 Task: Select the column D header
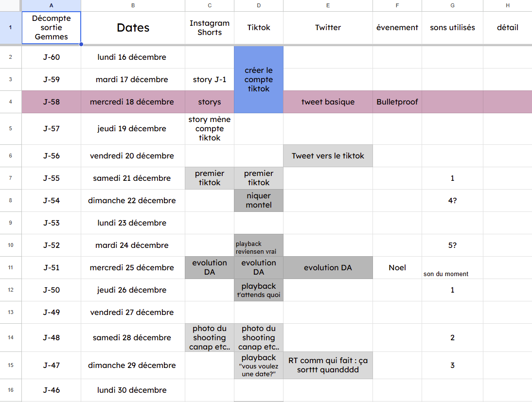(x=258, y=5)
